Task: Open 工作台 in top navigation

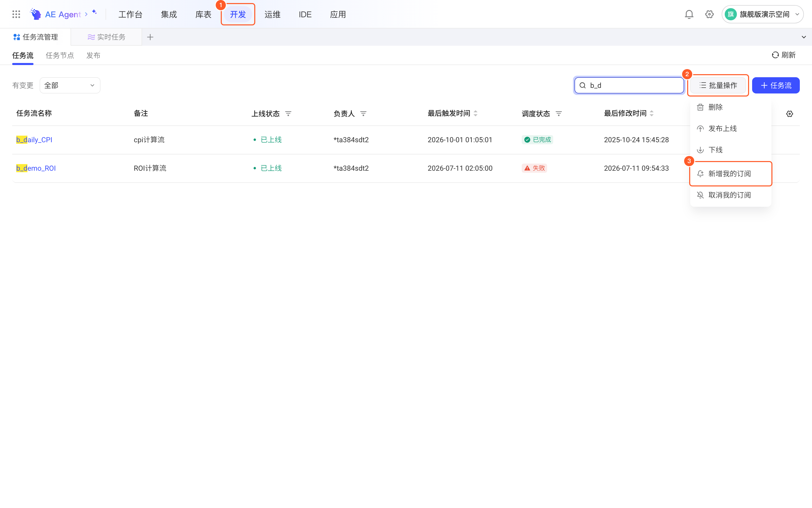Action: click(x=130, y=14)
